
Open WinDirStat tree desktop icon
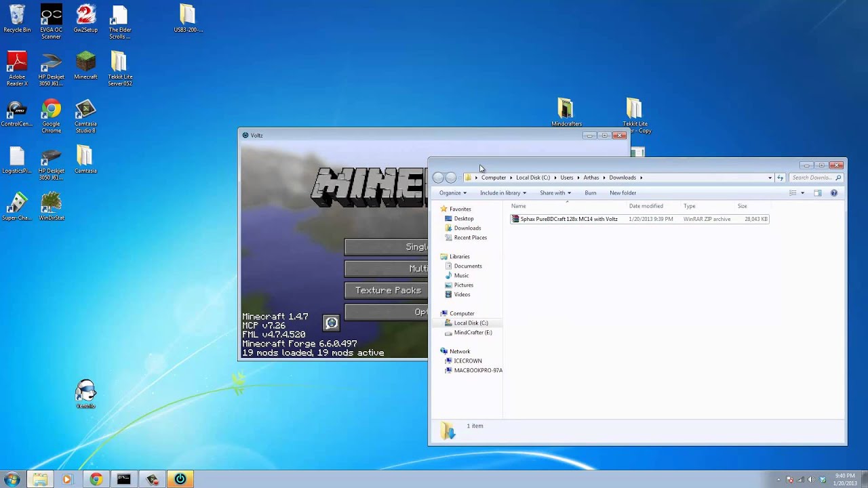[51, 207]
